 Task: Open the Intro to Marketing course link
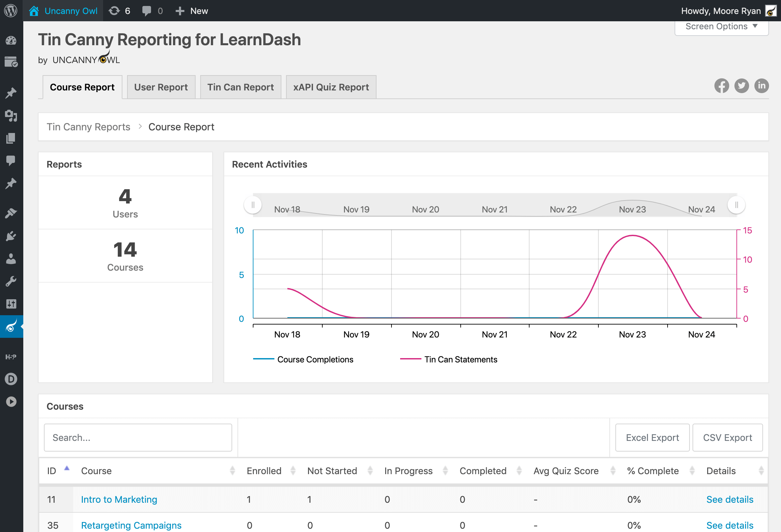pos(119,499)
